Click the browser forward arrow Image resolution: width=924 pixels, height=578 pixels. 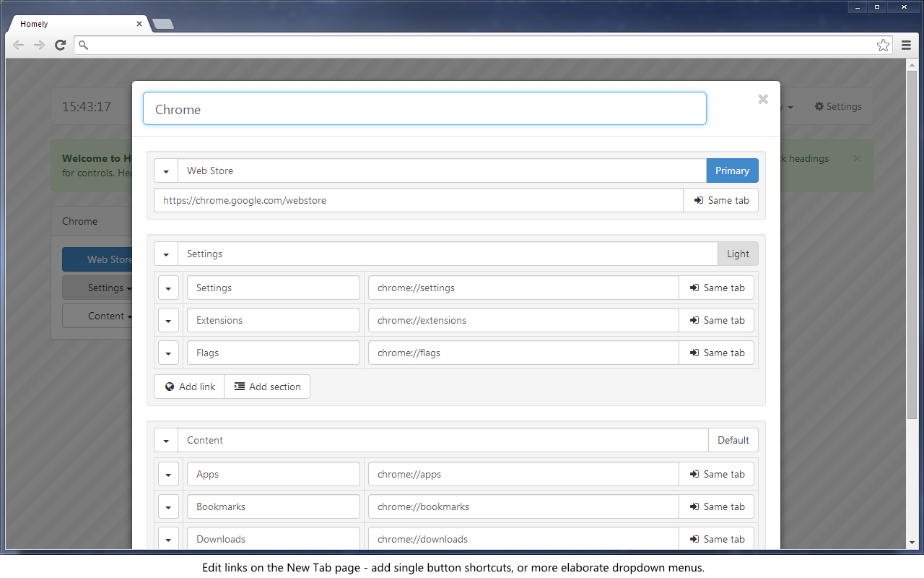40,46
